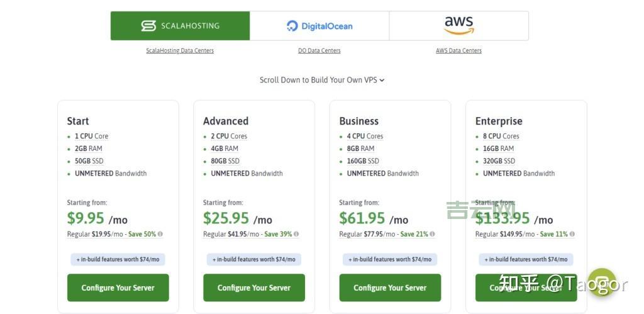Click Start plan in-build features badge
Image resolution: width=644 pixels, height=314 pixels.
(x=118, y=259)
